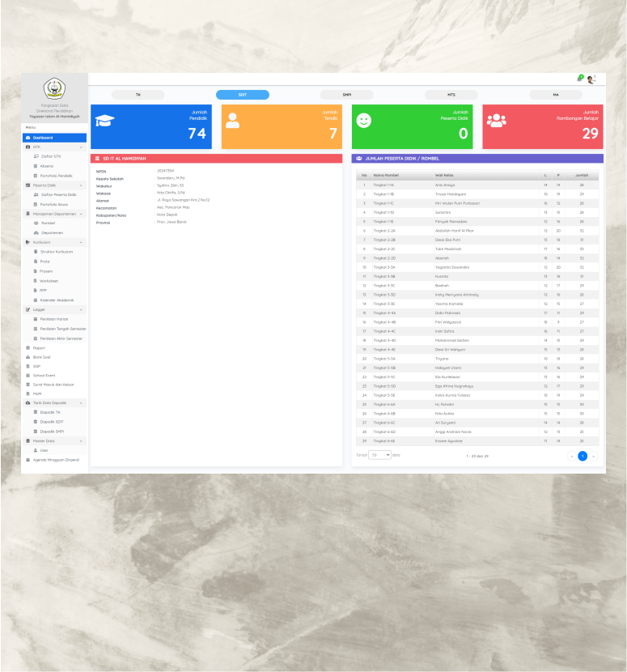Click the Raport icon in sidebar
Viewport: 627px width, 672px height.
tap(28, 347)
